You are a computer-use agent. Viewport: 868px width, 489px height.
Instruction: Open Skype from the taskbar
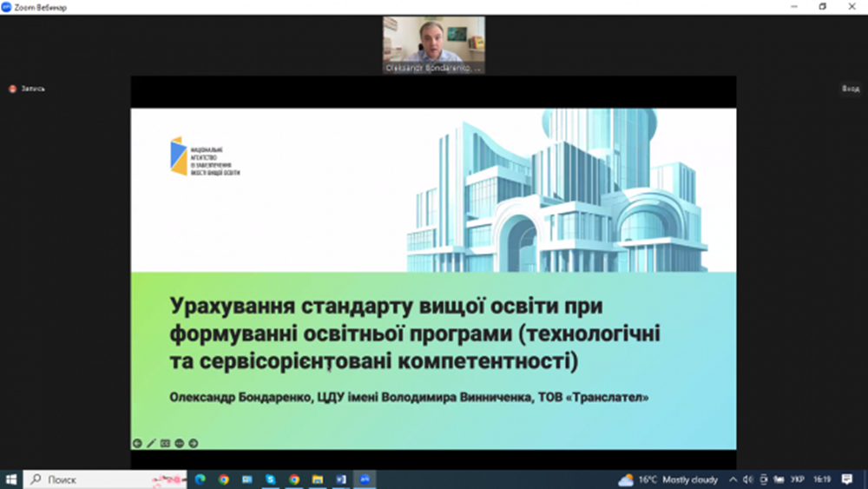pos(270,479)
